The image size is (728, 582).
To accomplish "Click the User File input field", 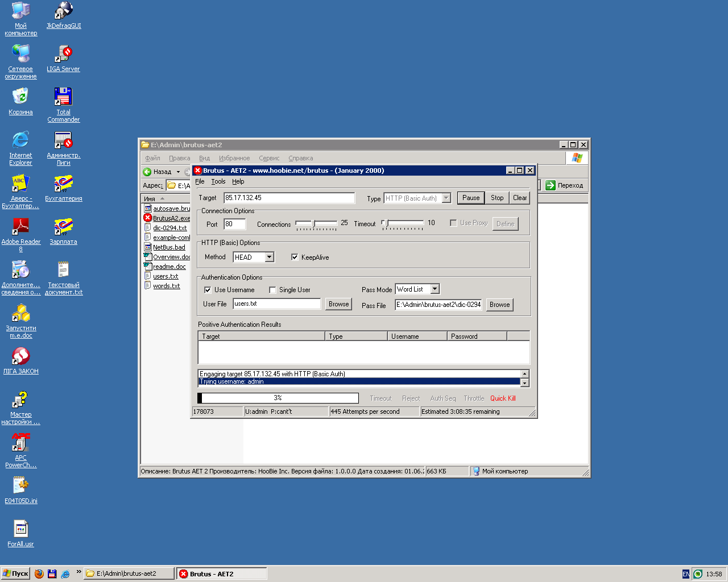I will (277, 304).
